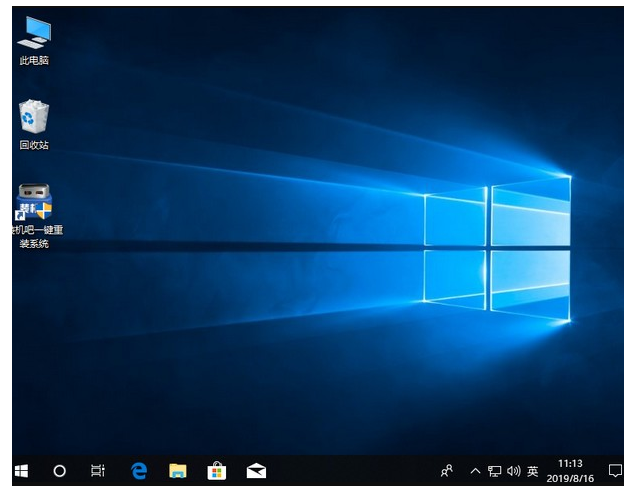Viewport: 630px width, 491px height.
Task: Open the volume speaker control
Action: [x=513, y=470]
